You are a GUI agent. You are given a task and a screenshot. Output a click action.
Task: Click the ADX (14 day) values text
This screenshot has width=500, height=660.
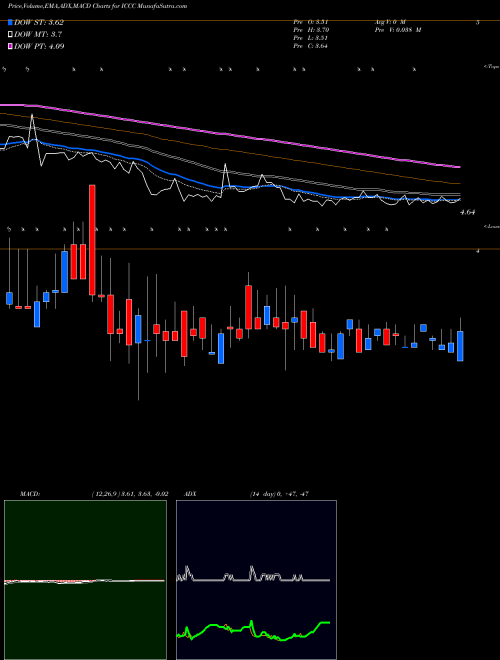coord(279,494)
